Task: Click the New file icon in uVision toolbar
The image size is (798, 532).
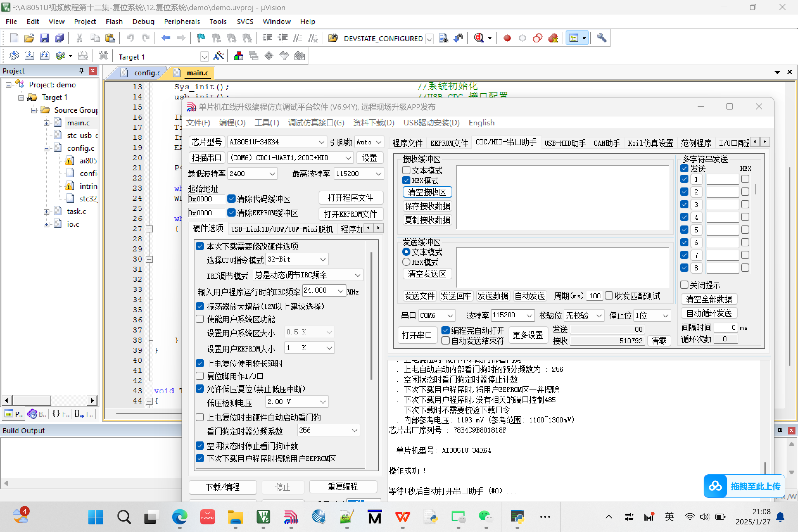Action: tap(14, 38)
